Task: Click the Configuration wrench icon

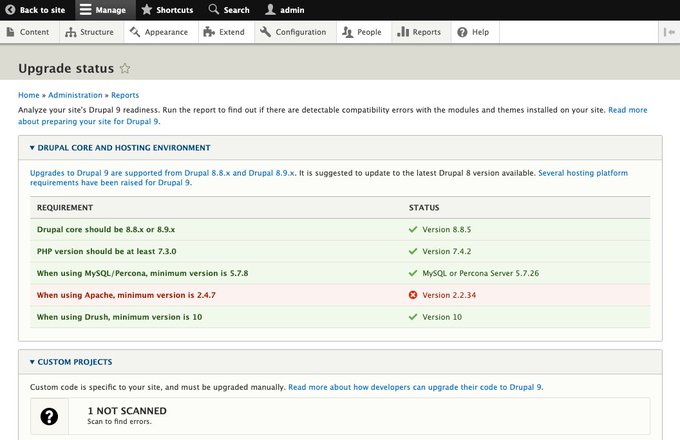Action: point(265,32)
